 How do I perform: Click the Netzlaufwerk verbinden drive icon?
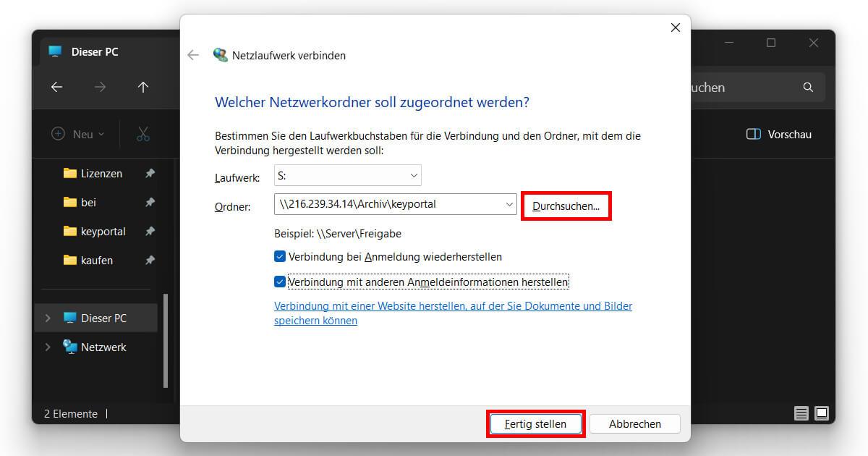point(221,54)
